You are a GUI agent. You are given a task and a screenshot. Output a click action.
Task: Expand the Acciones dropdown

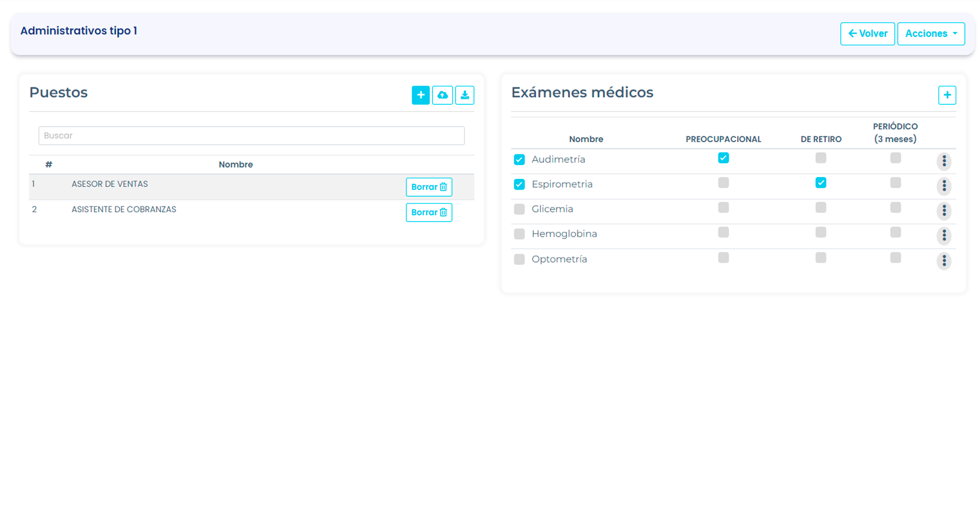[x=931, y=33]
